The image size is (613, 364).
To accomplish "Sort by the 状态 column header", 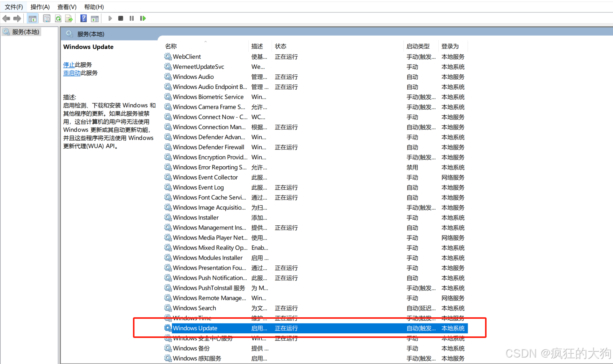I will coord(338,46).
